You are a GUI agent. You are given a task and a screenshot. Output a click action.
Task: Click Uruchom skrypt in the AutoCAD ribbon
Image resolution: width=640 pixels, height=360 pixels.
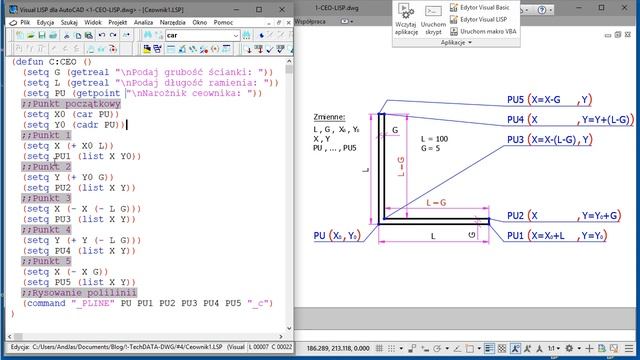click(433, 20)
